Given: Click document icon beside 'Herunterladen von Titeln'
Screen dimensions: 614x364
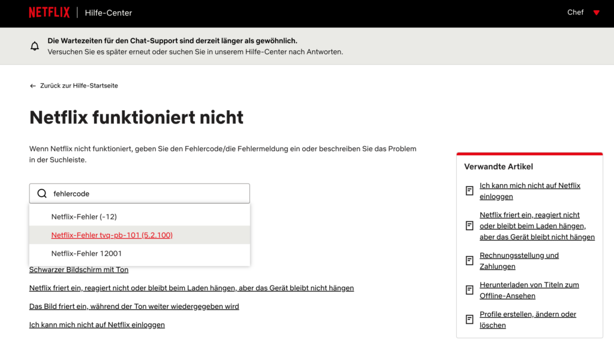Looking at the screenshot, I should 469,290.
